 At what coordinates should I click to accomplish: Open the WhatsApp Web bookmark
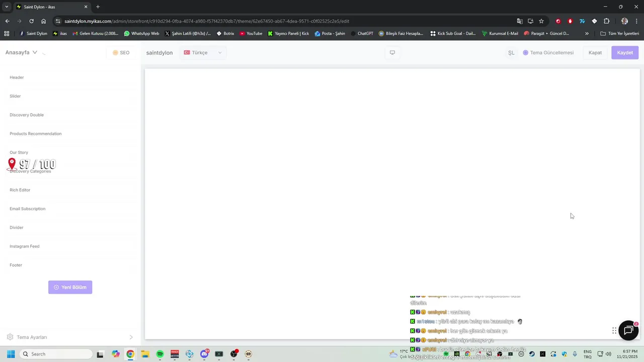click(x=141, y=34)
